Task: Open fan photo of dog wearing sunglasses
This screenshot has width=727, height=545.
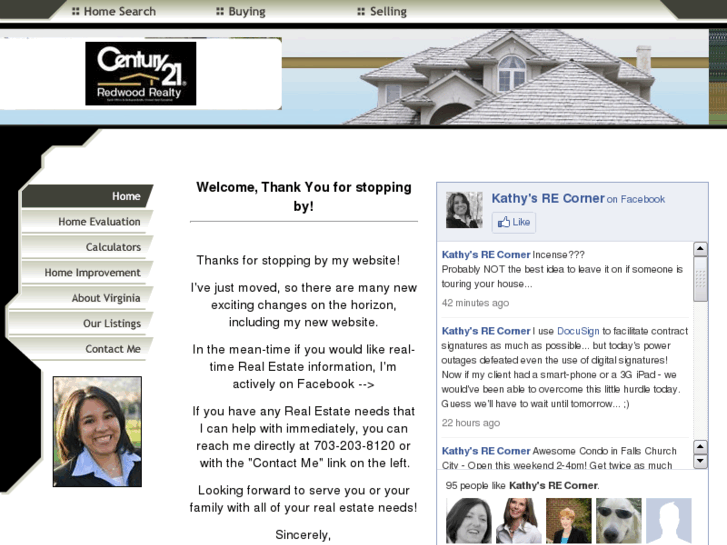Action: (x=619, y=520)
